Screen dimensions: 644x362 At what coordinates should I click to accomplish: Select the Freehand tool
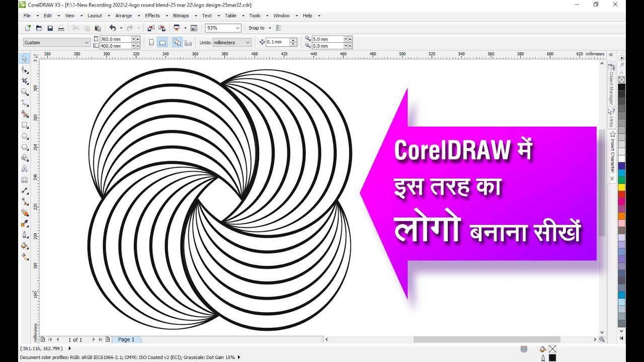coord(25,103)
